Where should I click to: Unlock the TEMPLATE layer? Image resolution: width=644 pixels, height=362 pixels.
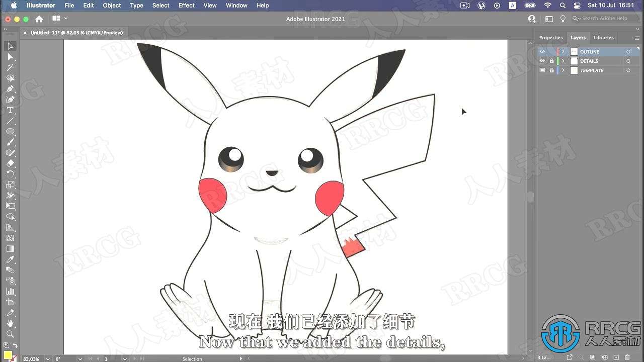(551, 70)
